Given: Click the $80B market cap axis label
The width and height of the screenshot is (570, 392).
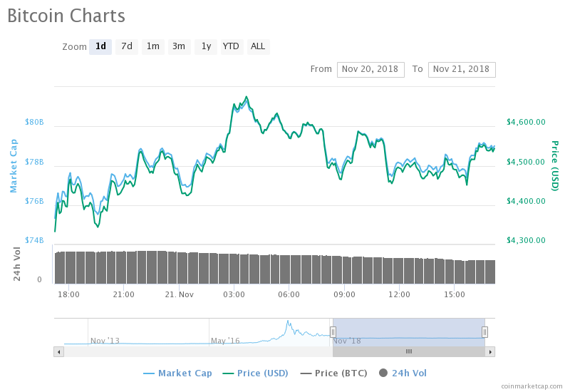Looking at the screenshot, I should click(x=34, y=122).
